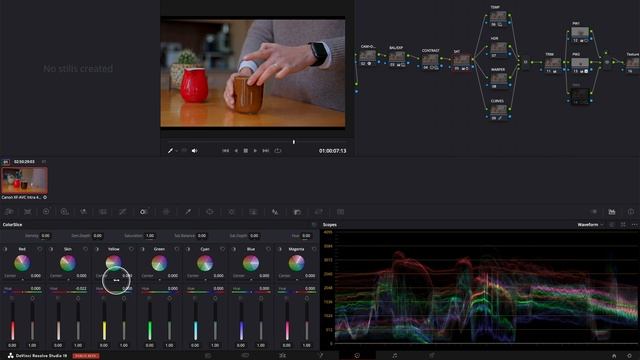Image resolution: width=640 pixels, height=360 pixels.
Task: Click the Red slice density vertical slider
Action: (x=13, y=320)
